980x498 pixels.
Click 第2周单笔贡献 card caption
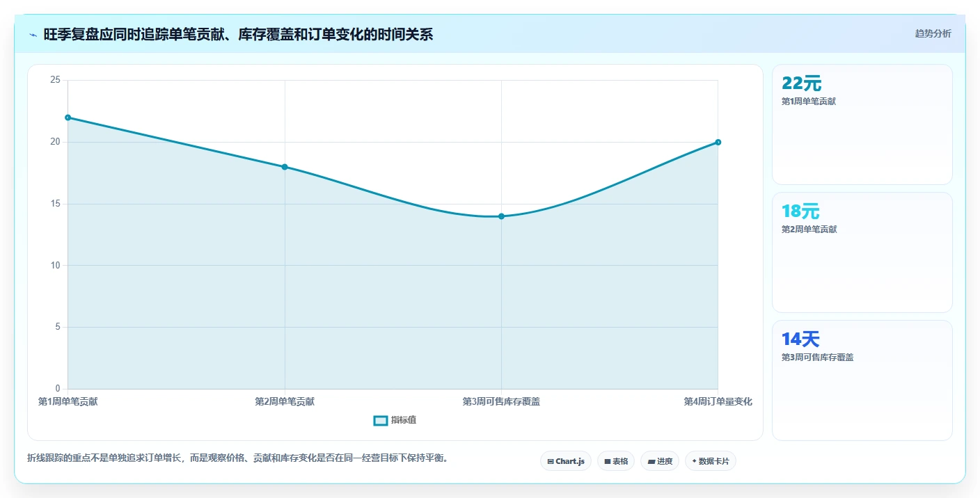[809, 230]
